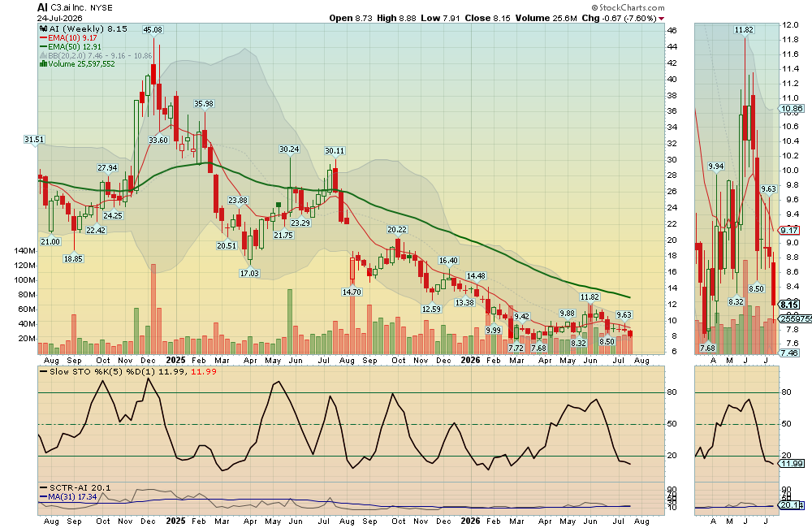Click the 13.38 price label
The height and width of the screenshot is (528, 812).
pos(464,303)
